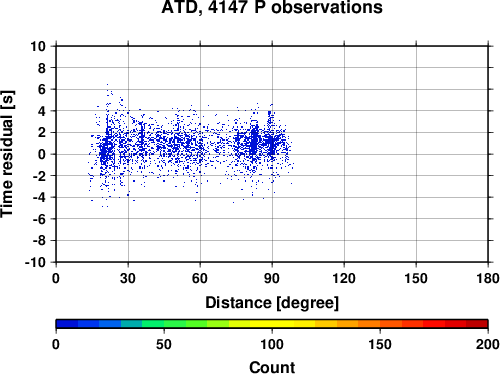Click the 'Distance [degree]' axis label

click(x=272, y=303)
